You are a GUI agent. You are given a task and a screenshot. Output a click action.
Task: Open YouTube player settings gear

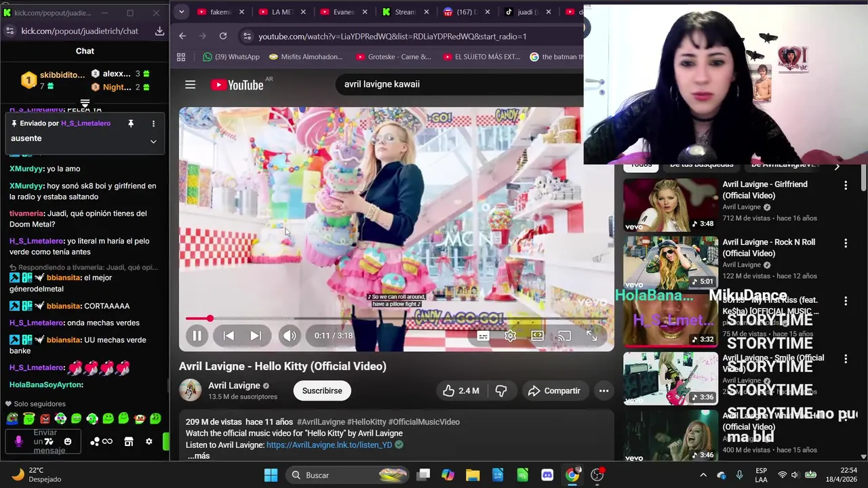pyautogui.click(x=510, y=335)
